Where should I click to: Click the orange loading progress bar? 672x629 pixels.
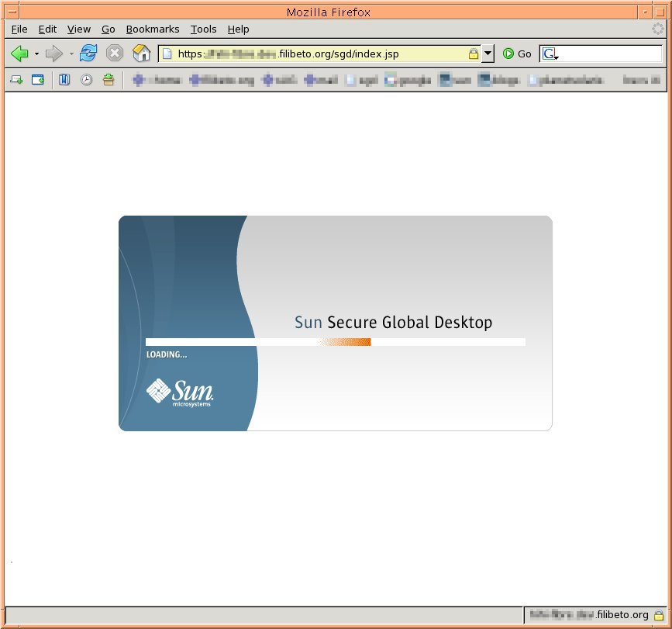pyautogui.click(x=344, y=342)
